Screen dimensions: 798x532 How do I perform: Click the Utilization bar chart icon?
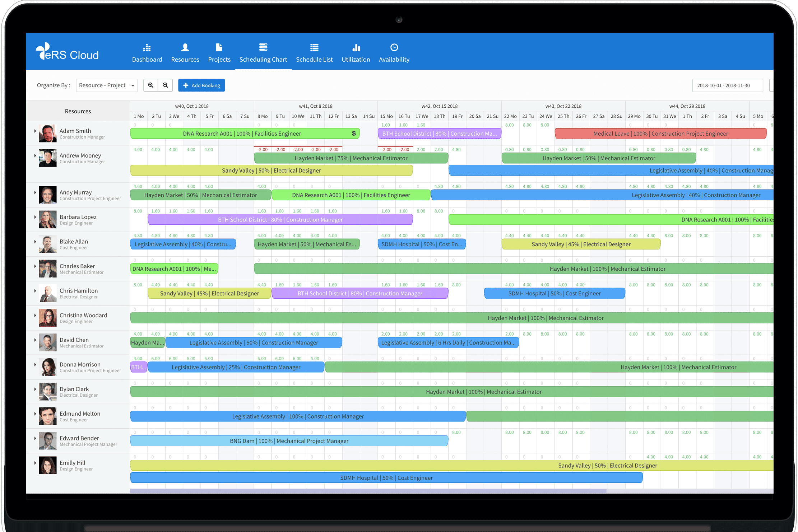click(x=356, y=47)
